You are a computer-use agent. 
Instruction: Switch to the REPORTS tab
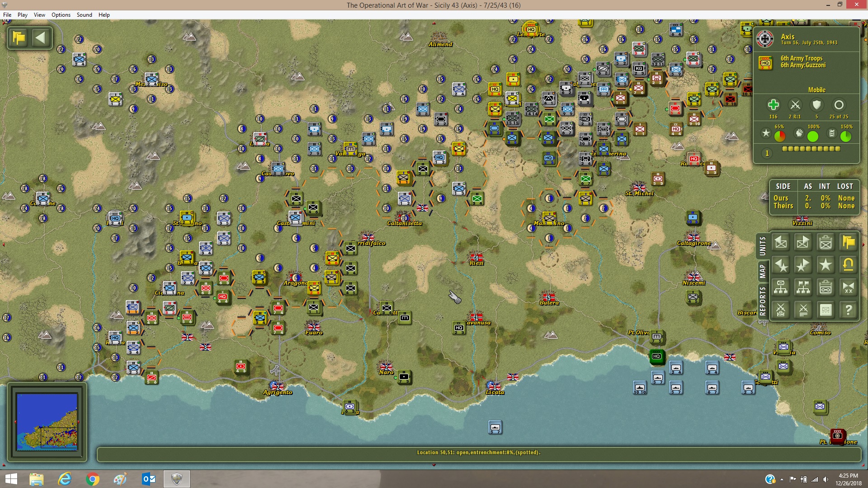763,301
